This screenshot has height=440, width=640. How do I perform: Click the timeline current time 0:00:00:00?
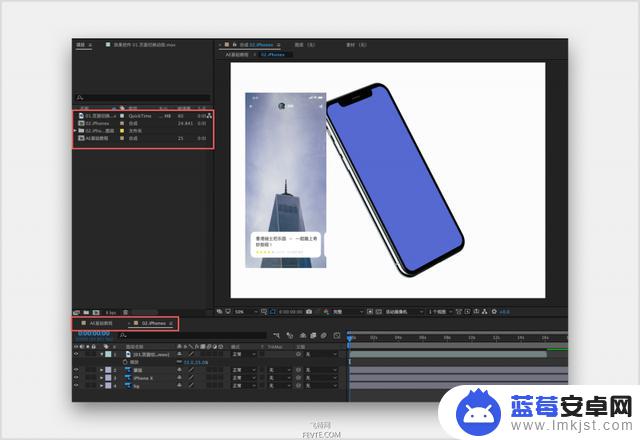click(x=94, y=333)
